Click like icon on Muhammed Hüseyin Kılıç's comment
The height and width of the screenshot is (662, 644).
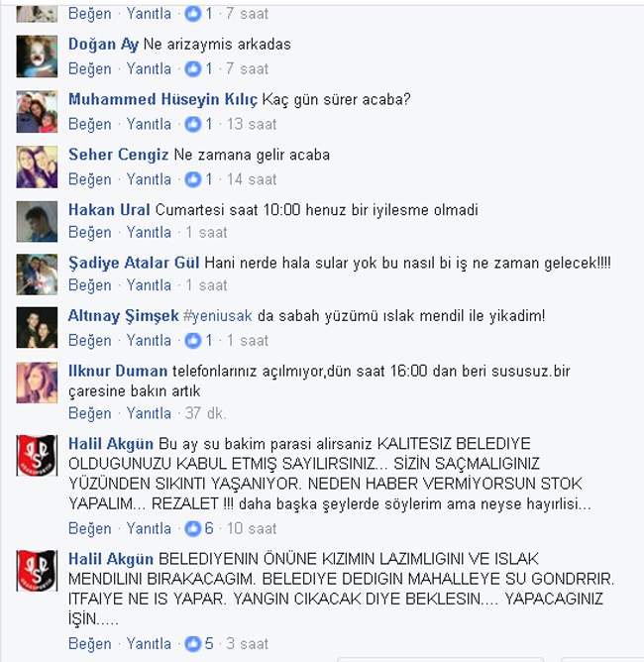point(193,124)
